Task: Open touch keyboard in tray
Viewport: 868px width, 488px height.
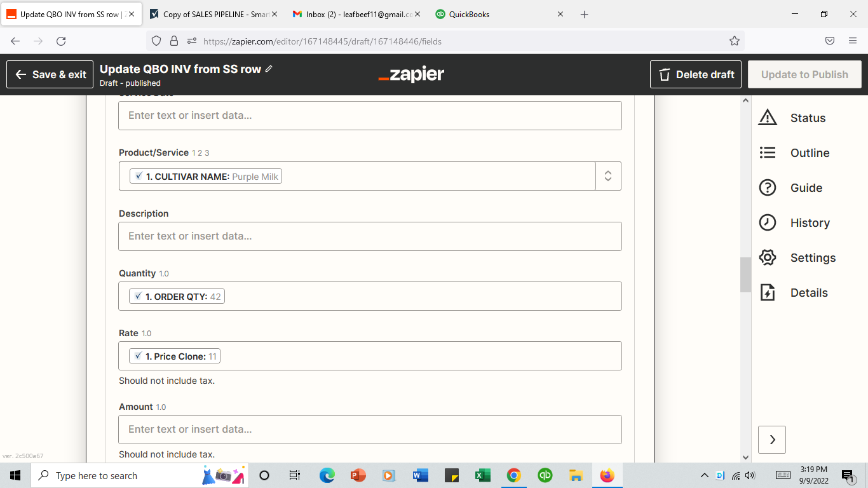Action: 783,475
